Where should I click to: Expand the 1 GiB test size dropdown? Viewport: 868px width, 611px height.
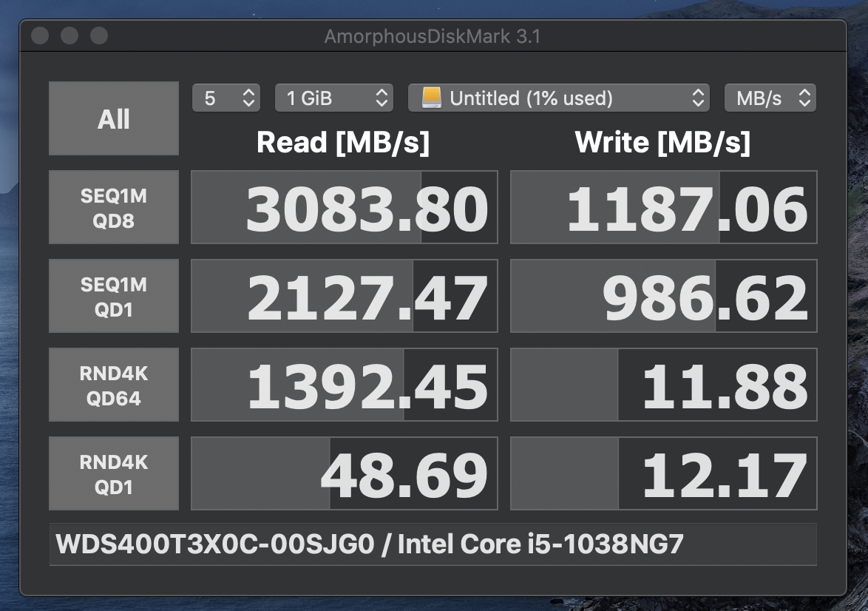click(333, 98)
